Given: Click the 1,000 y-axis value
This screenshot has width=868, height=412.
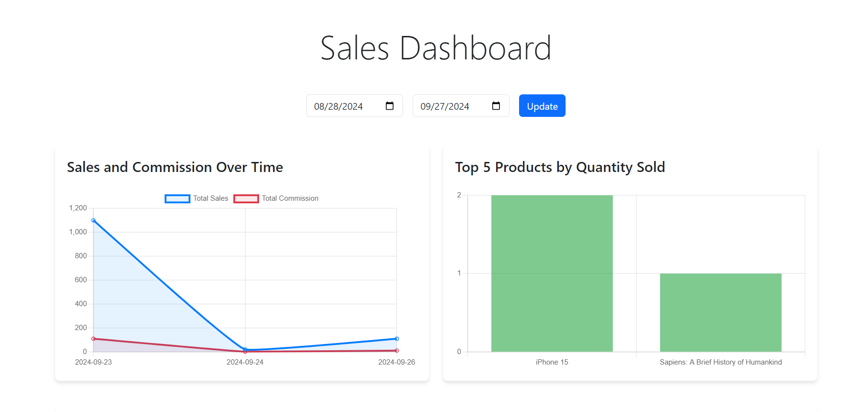Looking at the screenshot, I should click(x=78, y=232).
